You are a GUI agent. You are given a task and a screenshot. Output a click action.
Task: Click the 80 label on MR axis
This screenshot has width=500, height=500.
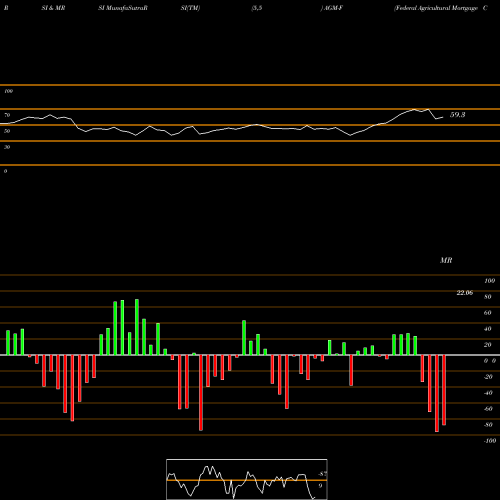488,297
